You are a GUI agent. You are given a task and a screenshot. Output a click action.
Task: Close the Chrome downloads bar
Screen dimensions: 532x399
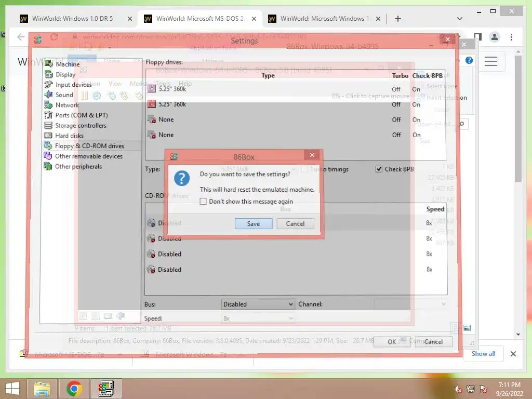pyautogui.click(x=513, y=354)
